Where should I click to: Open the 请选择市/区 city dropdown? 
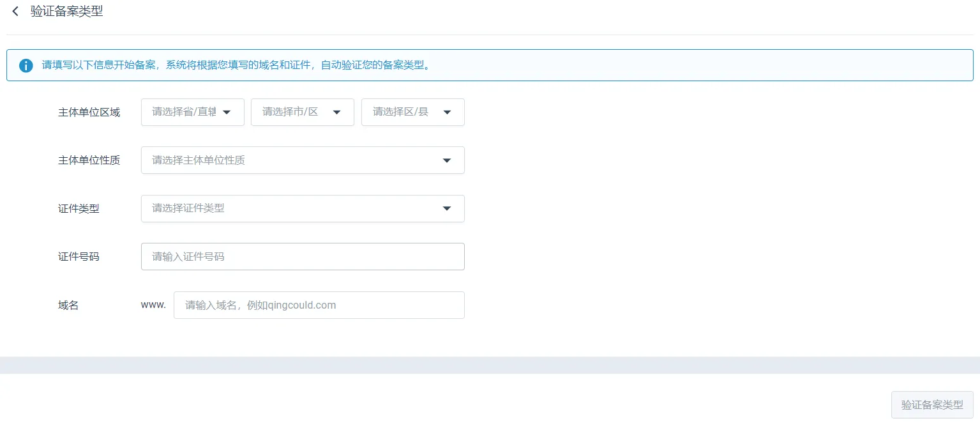pos(295,112)
